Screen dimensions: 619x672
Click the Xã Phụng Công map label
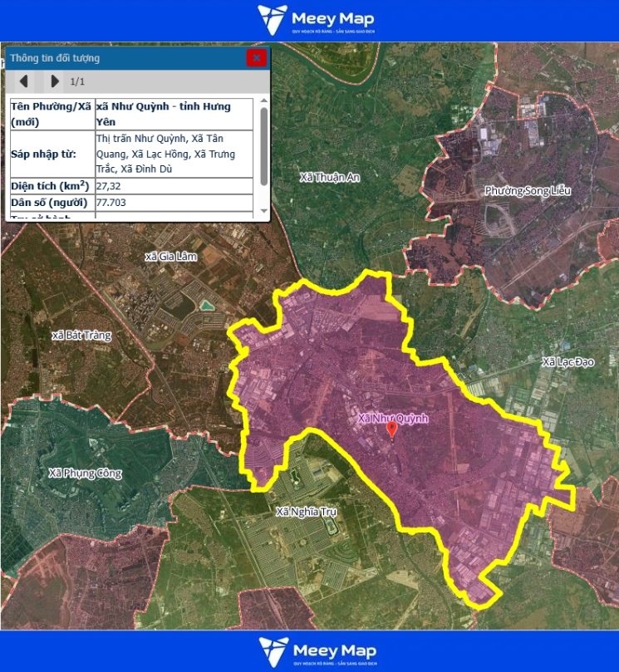pyautogui.click(x=85, y=473)
